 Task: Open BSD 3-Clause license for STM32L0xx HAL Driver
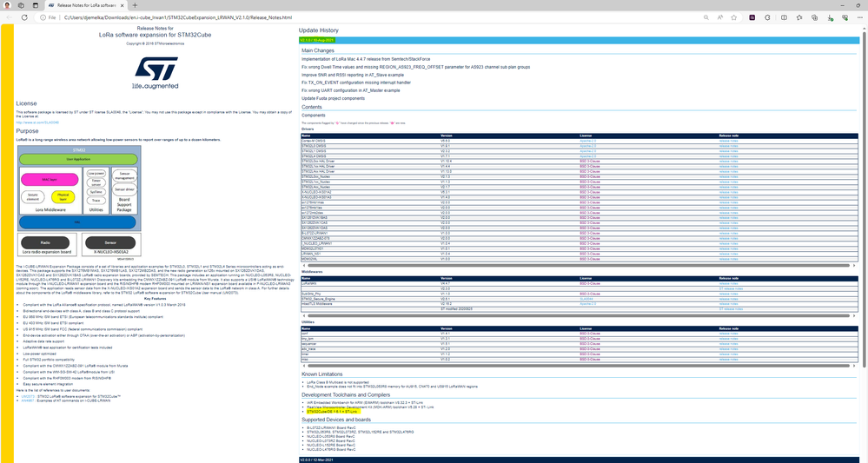click(590, 162)
